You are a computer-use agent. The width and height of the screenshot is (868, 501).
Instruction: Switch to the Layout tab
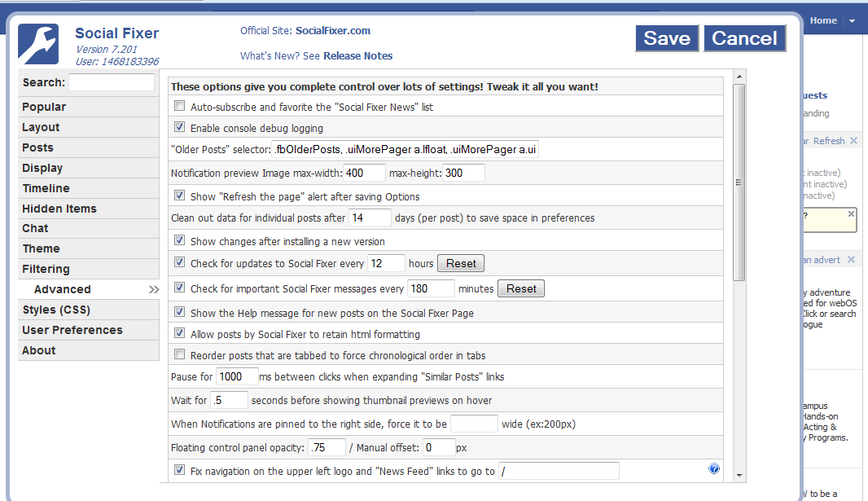(89, 127)
